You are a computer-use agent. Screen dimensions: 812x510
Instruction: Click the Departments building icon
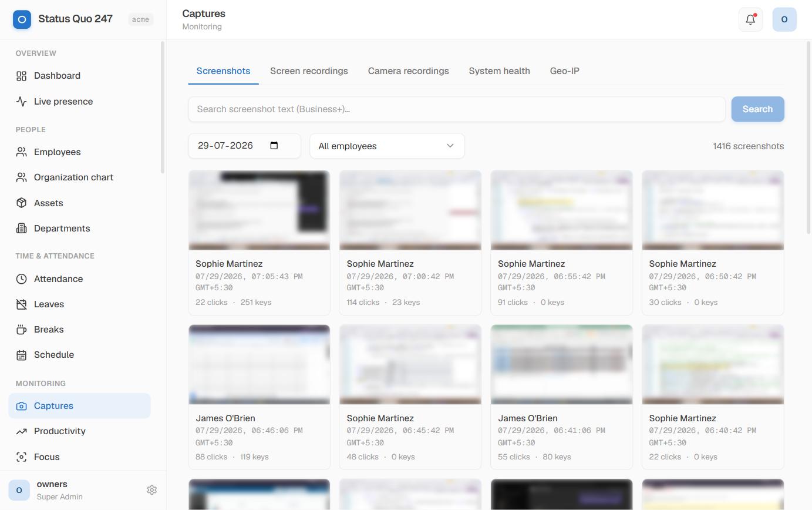pos(22,229)
